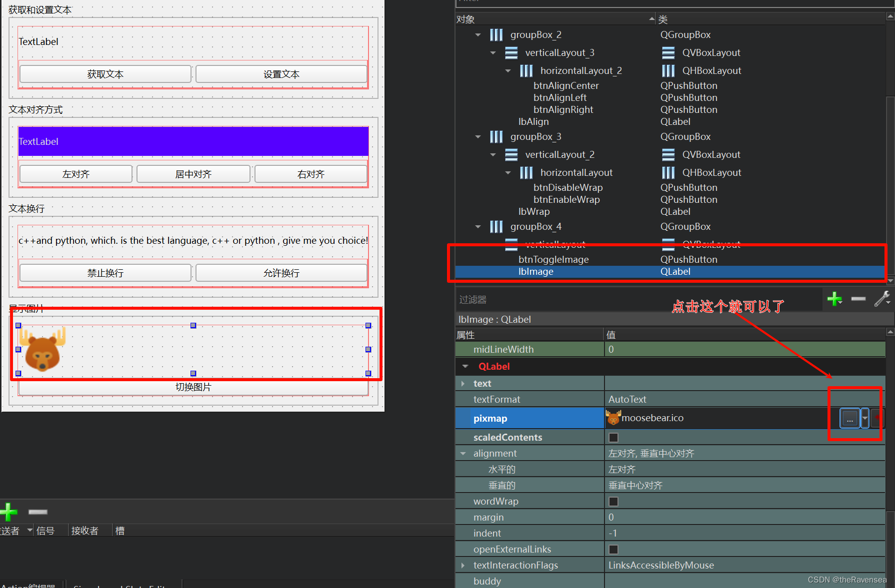This screenshot has height=588, width=895.
Task: Click QHBoxLayout class icon for horizontalLayout
Action: pyautogui.click(x=668, y=173)
